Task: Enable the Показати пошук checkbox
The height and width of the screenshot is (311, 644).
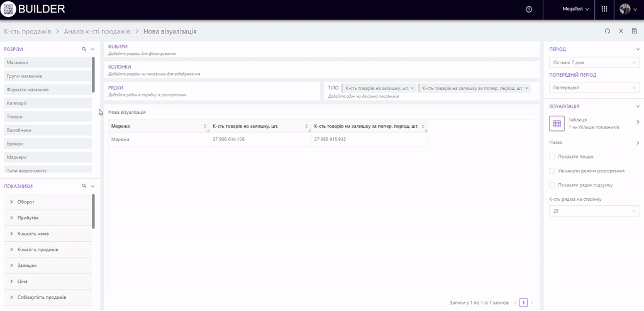Action: [552, 157]
